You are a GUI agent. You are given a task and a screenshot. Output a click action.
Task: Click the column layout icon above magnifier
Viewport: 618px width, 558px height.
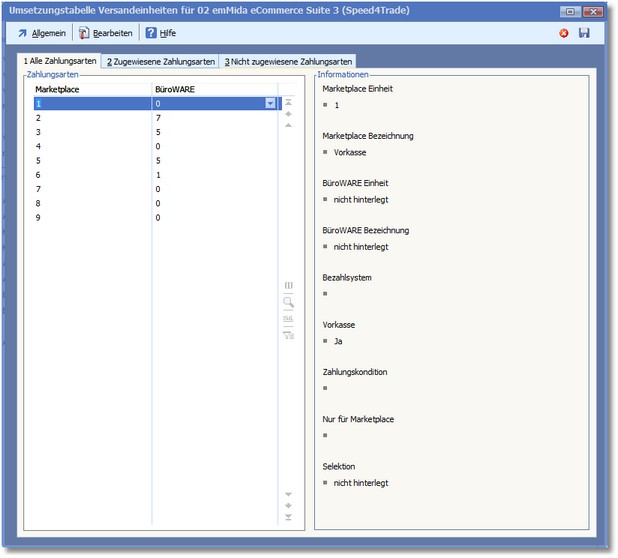point(288,285)
